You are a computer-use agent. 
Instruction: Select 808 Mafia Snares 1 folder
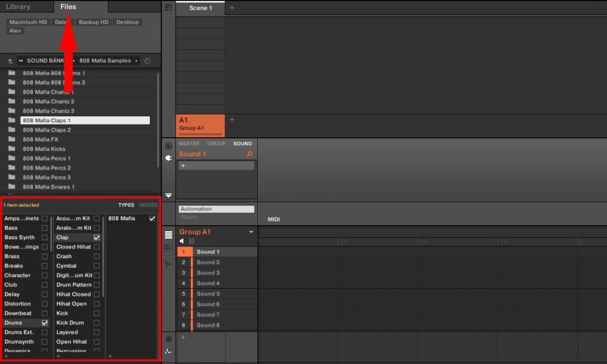[85, 187]
